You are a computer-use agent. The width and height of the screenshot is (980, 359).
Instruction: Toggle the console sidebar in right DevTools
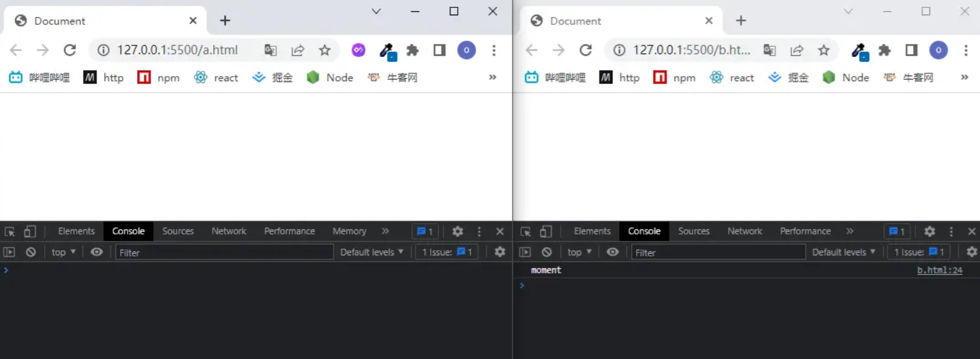525,252
